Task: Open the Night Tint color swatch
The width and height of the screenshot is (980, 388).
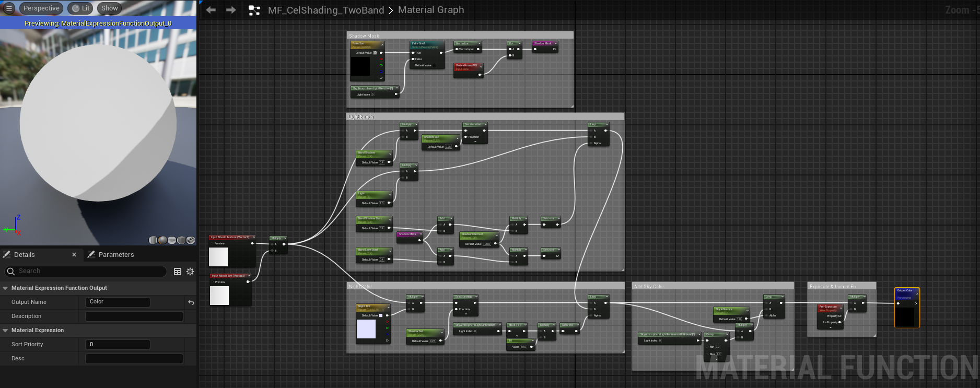Action: click(366, 329)
